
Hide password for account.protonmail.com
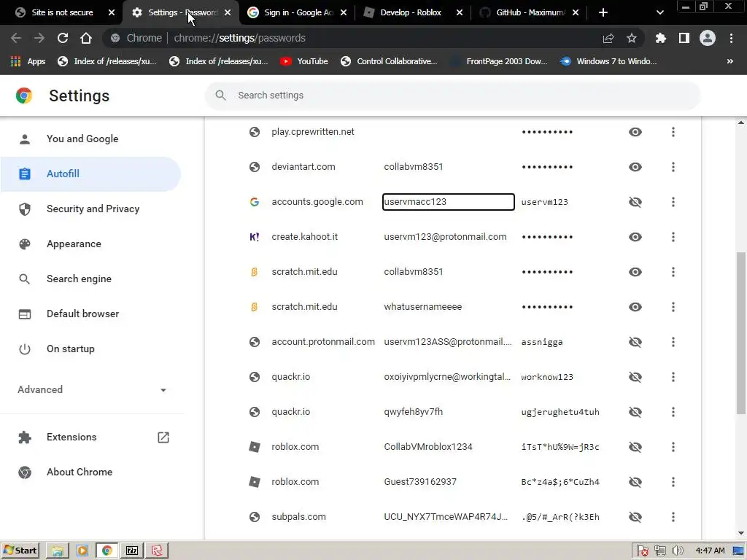(635, 342)
